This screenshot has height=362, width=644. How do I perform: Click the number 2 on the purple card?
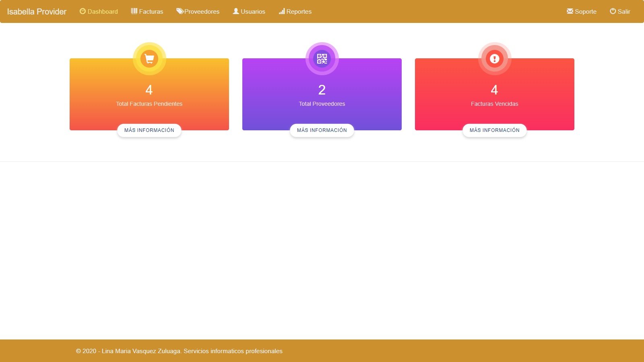coord(322,90)
